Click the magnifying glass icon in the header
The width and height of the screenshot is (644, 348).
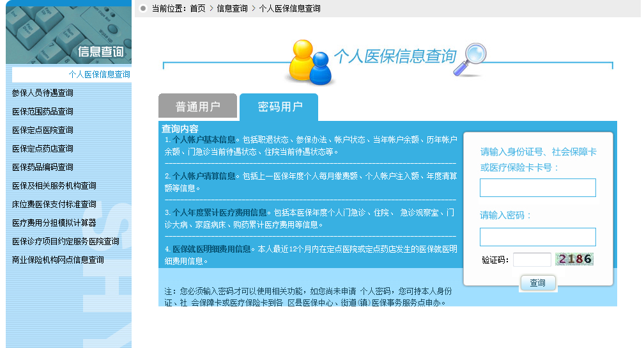pyautogui.click(x=470, y=60)
